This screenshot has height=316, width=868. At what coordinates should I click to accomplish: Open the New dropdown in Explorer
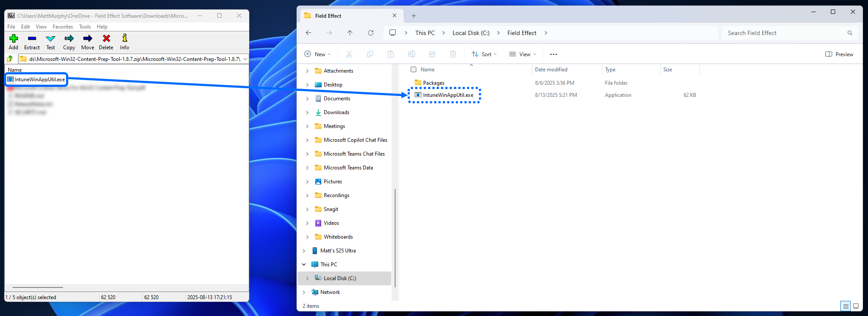tap(317, 54)
